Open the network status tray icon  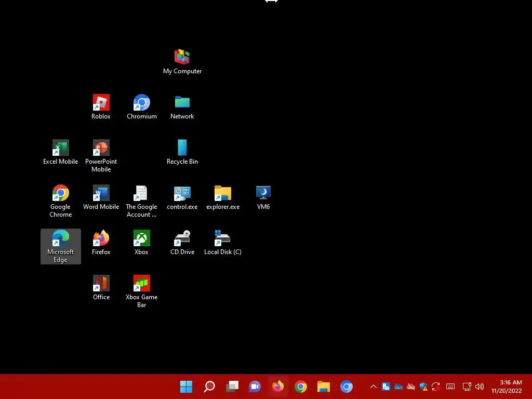[x=467, y=387]
